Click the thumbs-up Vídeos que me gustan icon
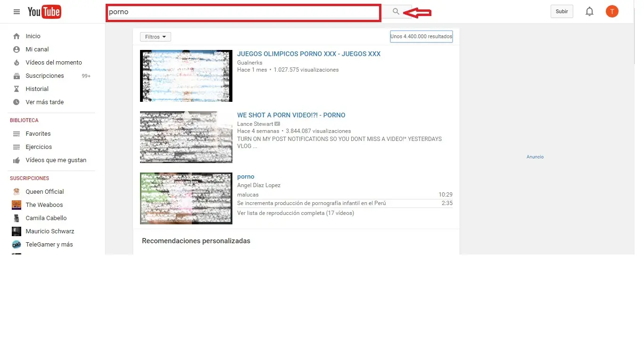This screenshot has height=362, width=644. coord(17,160)
